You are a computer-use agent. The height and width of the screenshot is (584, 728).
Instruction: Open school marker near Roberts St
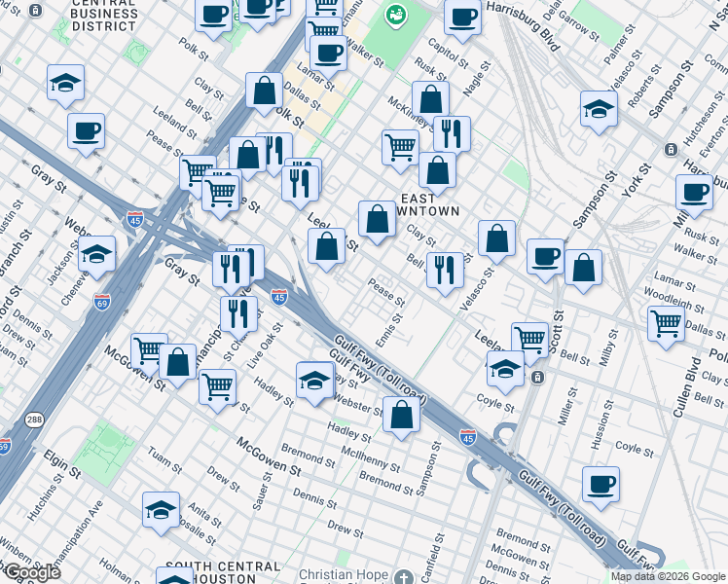599,110
